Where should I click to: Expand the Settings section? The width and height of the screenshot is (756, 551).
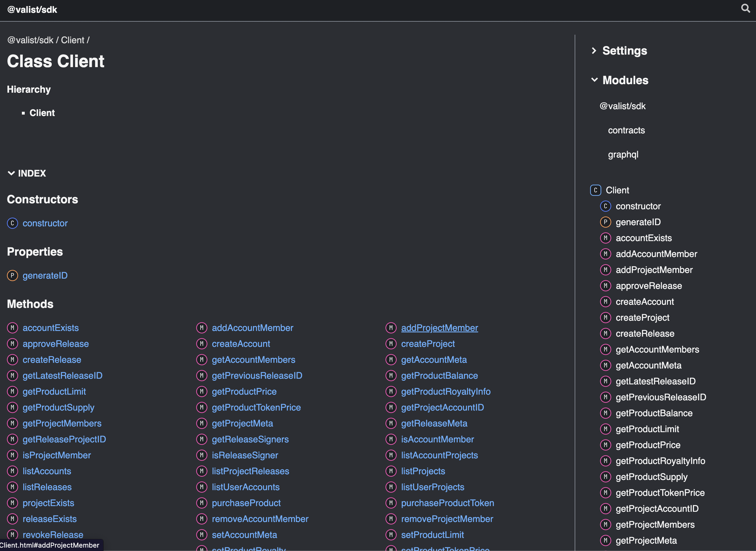[619, 51]
